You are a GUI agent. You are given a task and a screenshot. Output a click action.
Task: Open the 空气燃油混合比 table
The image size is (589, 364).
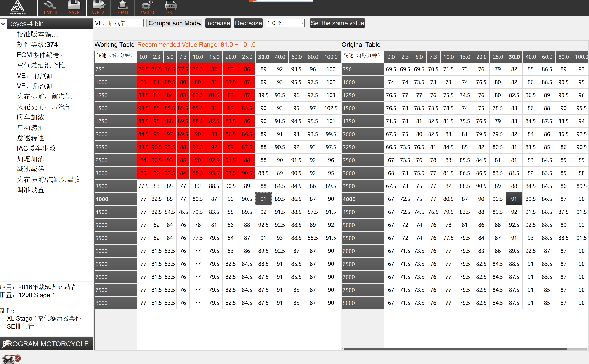(41, 66)
